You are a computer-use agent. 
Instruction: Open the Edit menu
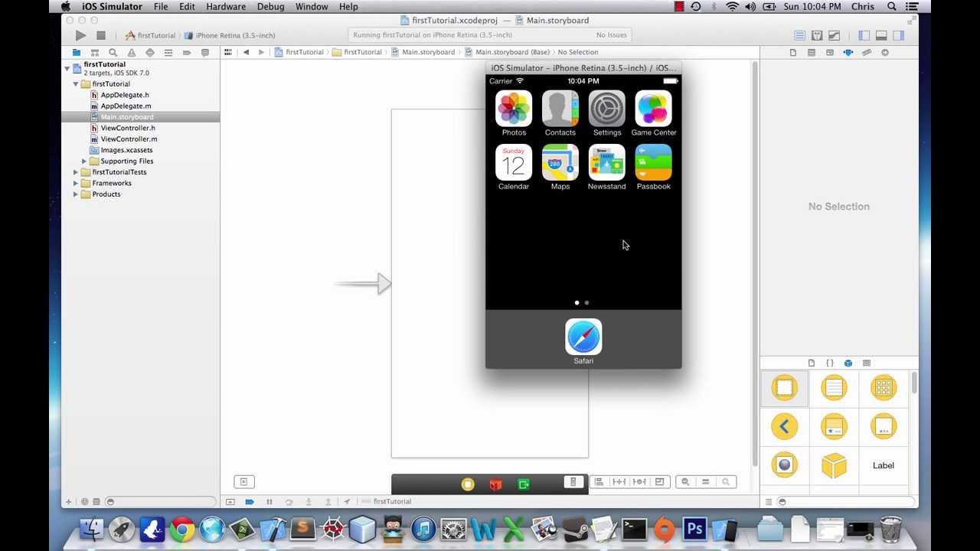[187, 6]
